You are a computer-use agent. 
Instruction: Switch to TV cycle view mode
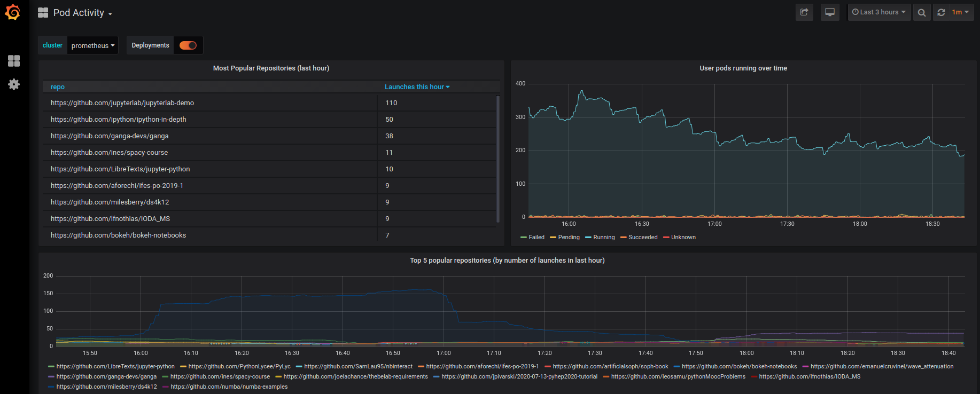tap(830, 12)
